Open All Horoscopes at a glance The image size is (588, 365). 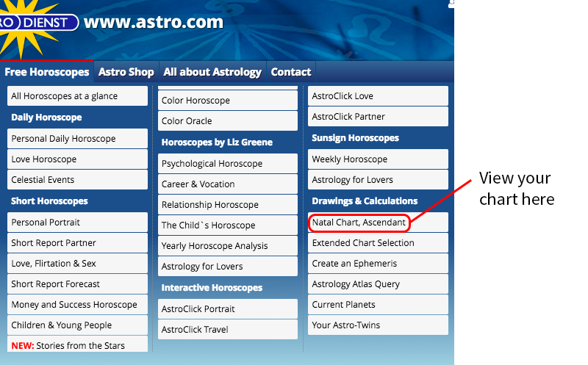tap(77, 96)
